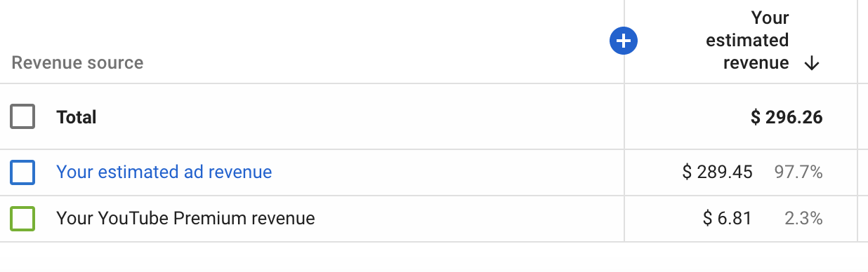Open the Your estimated ad revenue link
This screenshot has height=272, width=868.
pos(164,172)
